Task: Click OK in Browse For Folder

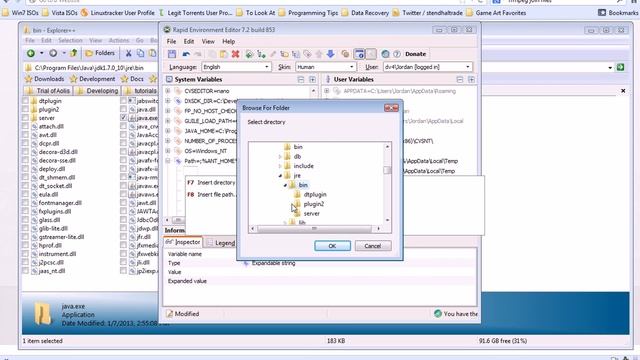Action: 332,246
